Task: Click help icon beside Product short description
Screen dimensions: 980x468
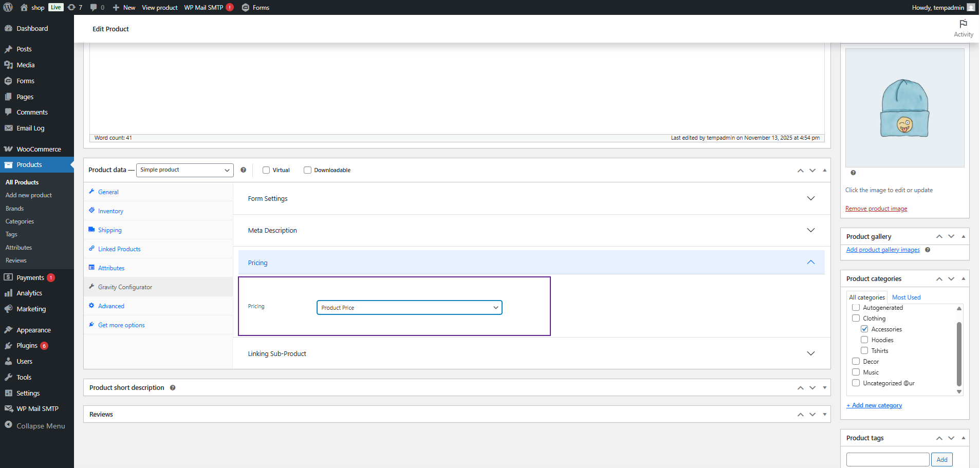Action: 173,388
